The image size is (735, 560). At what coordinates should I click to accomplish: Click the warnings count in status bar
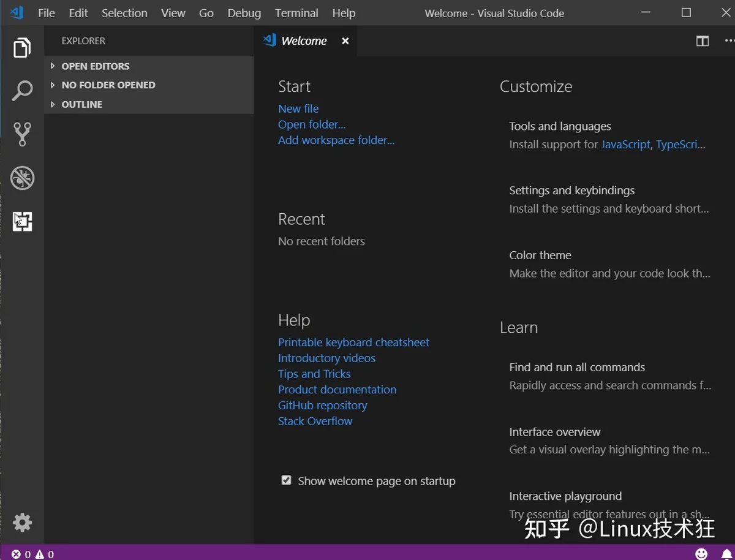(x=44, y=554)
